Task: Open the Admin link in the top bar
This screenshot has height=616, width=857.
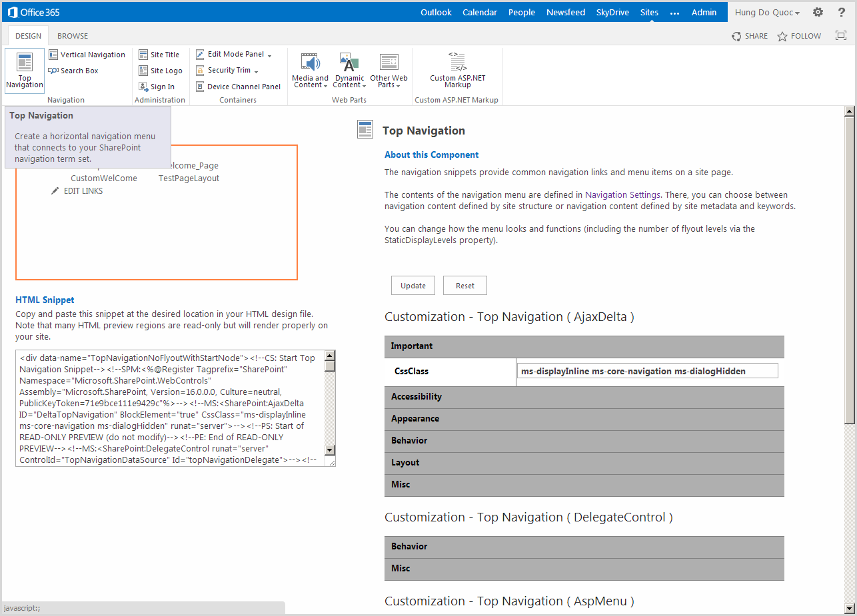Action: pyautogui.click(x=704, y=12)
